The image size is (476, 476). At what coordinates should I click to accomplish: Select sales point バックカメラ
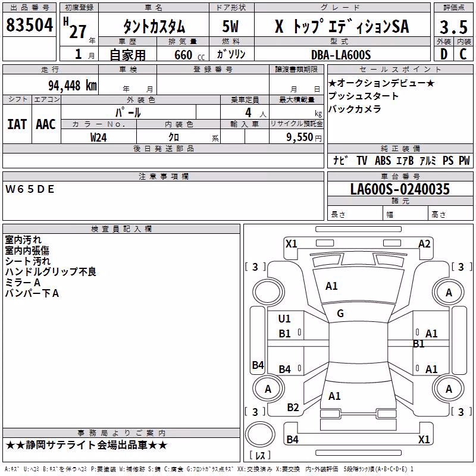point(355,109)
